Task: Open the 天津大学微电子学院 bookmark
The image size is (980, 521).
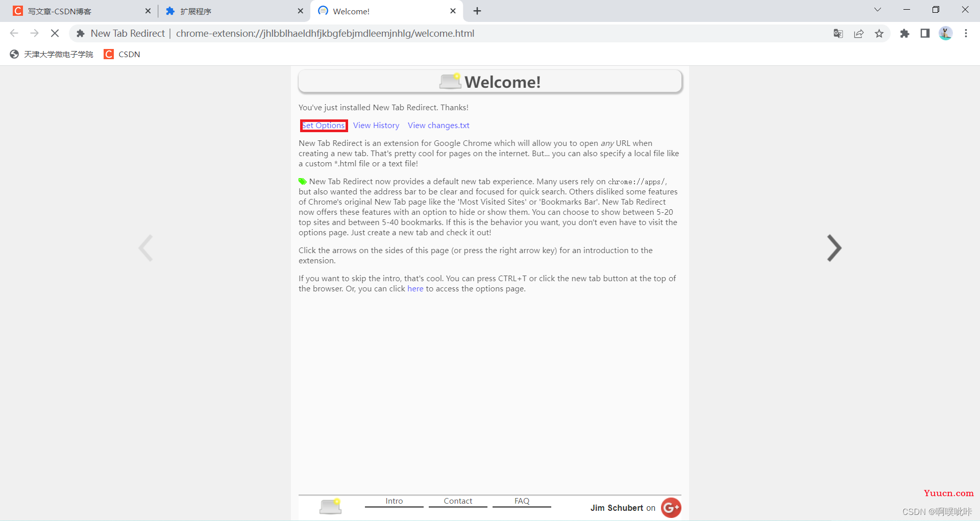Action: point(52,54)
